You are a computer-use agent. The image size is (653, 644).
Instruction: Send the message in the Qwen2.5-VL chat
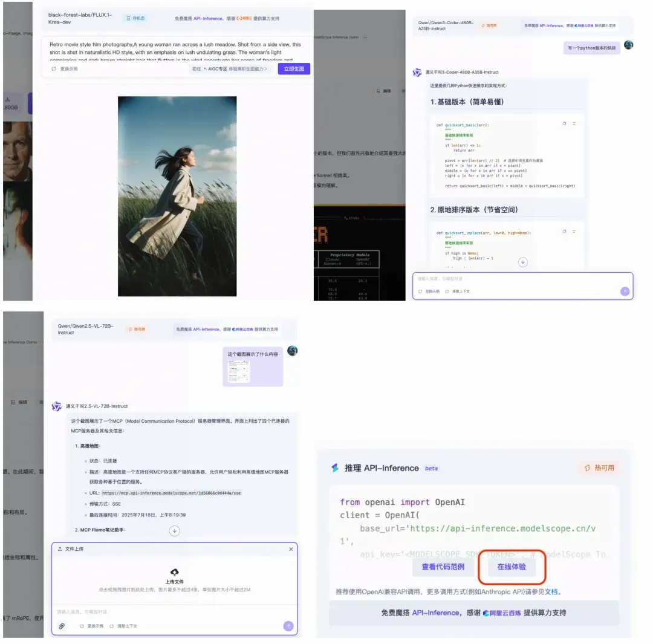288,626
